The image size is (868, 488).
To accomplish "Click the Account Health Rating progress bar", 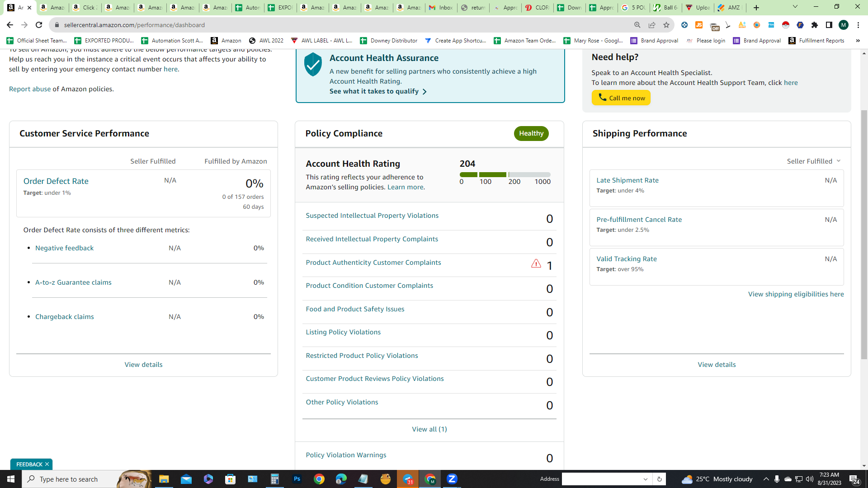I will point(505,174).
